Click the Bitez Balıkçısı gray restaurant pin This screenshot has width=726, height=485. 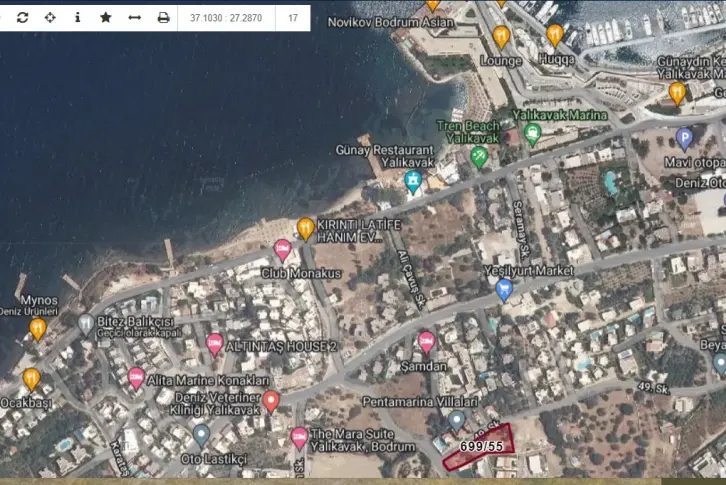pos(86,325)
